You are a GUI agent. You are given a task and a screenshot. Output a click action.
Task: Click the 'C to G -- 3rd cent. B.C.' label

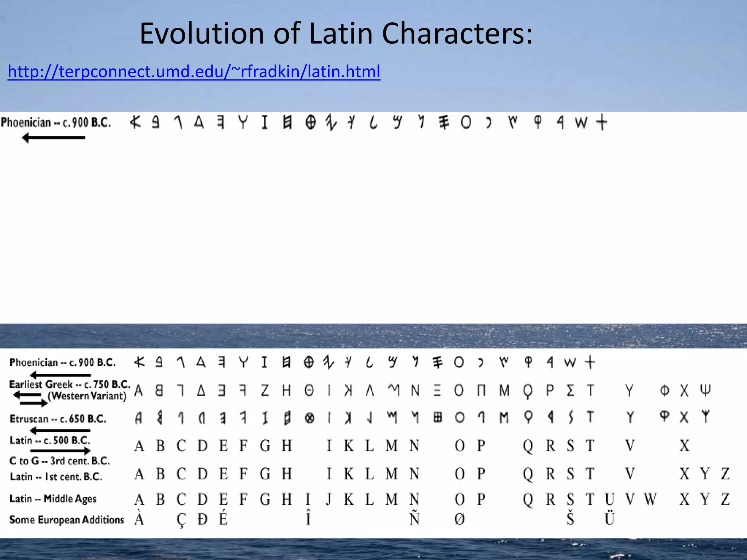pos(60,461)
